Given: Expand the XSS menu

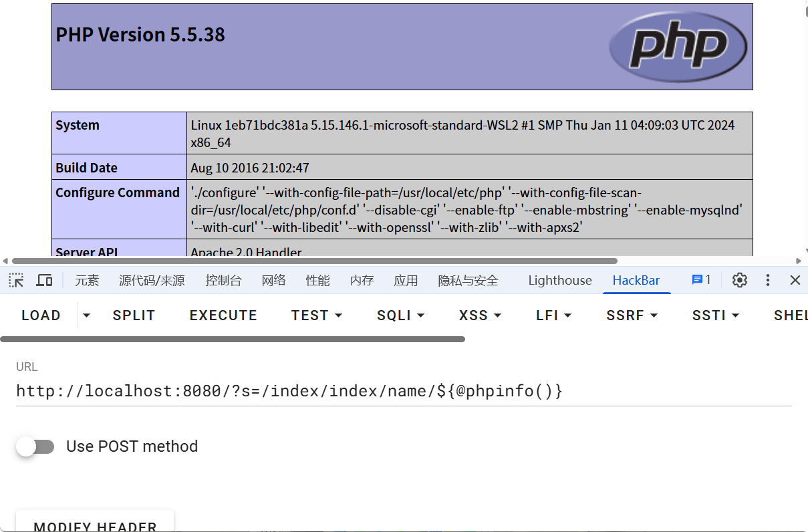Looking at the screenshot, I should point(481,315).
